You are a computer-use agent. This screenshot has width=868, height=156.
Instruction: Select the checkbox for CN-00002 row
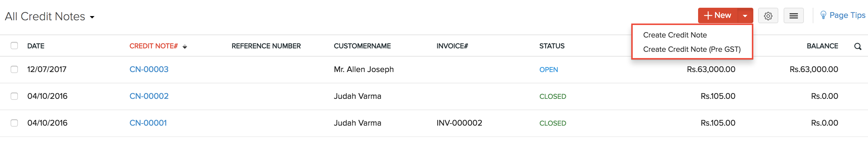coord(14,96)
